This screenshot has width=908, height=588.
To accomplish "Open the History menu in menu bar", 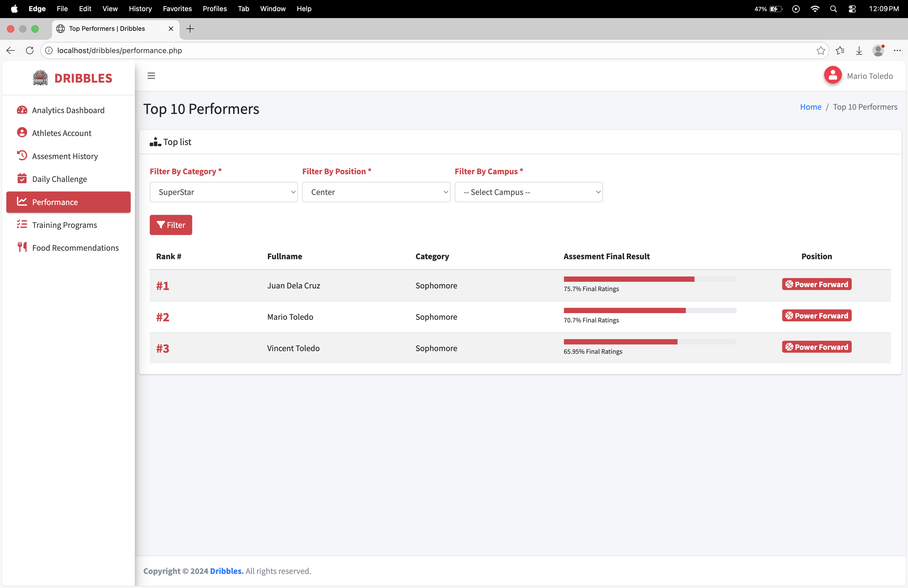I will pos(140,8).
